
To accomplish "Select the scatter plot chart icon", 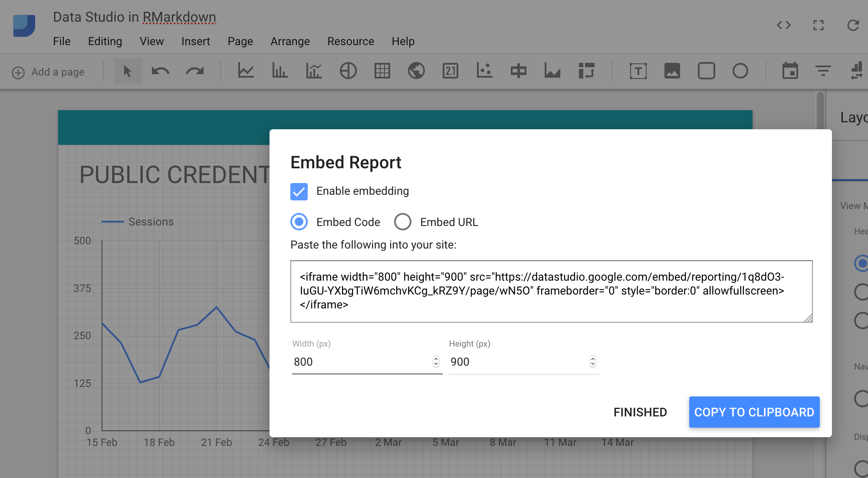I will point(485,72).
